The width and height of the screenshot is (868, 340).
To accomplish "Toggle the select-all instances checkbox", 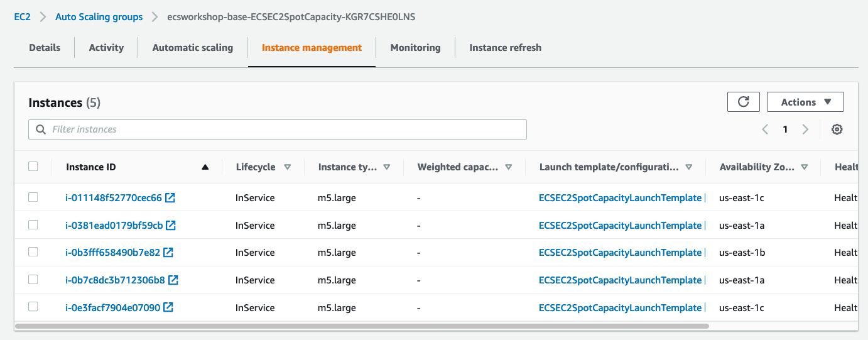I will 33,167.
